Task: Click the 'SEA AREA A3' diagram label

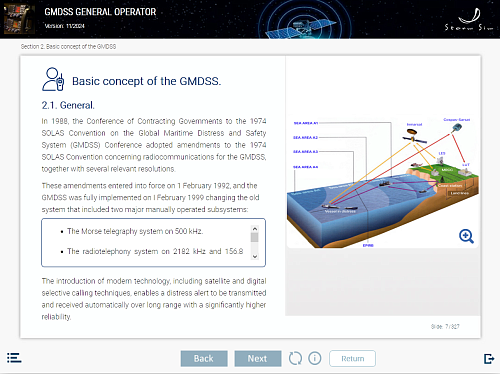Action: pos(305,152)
